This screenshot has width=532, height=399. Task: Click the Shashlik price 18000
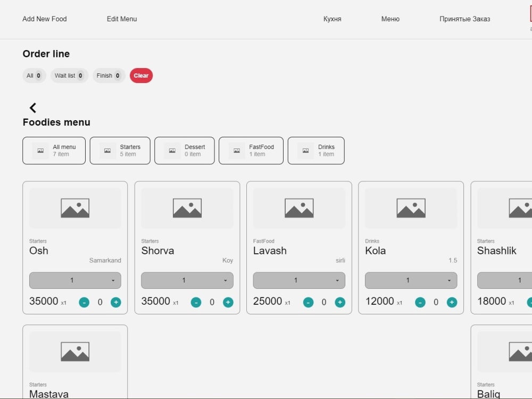(x=491, y=301)
